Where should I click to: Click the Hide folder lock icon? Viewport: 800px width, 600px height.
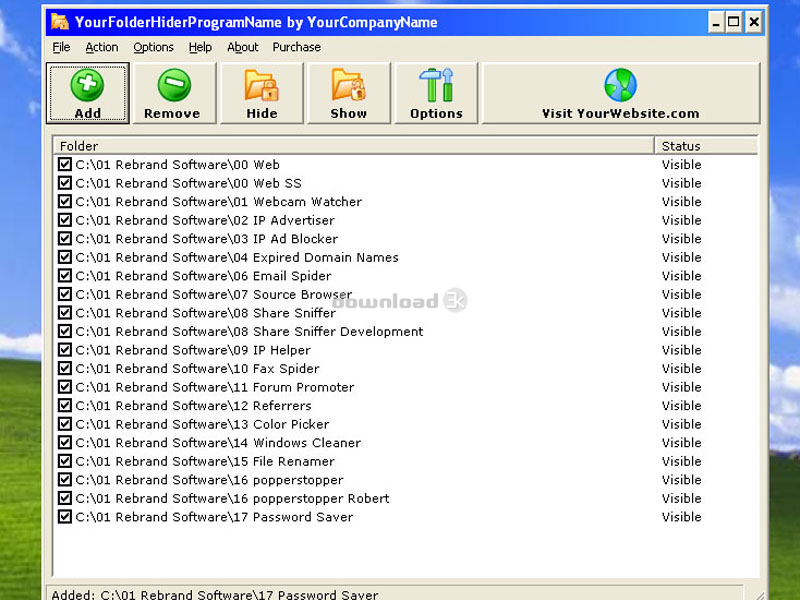tap(261, 85)
